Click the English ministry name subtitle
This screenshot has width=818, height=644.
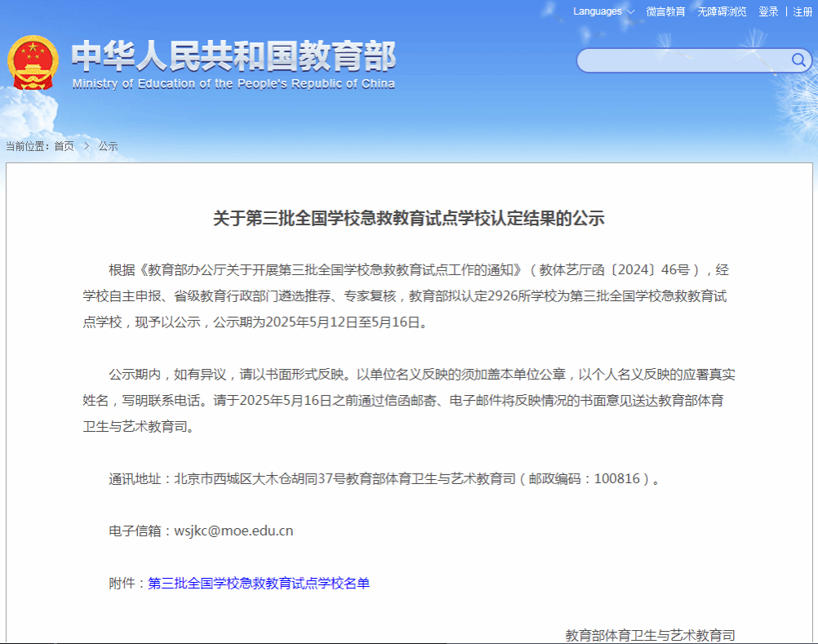coord(233,83)
